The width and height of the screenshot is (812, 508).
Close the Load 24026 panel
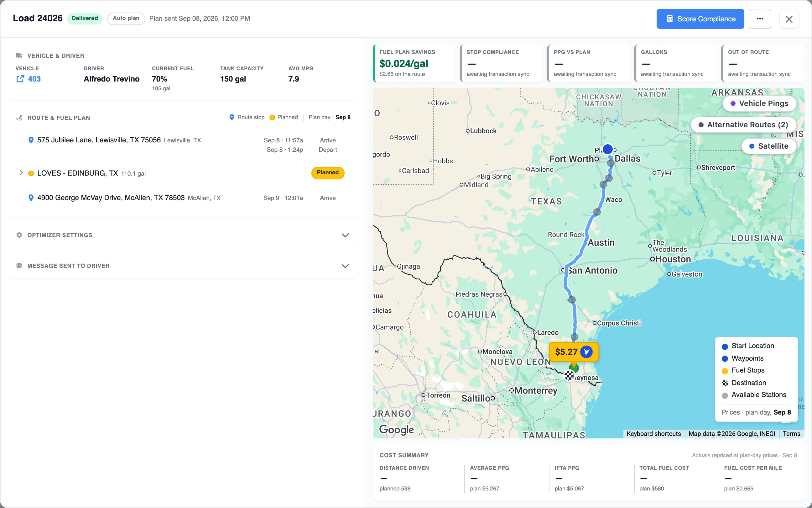[x=789, y=19]
